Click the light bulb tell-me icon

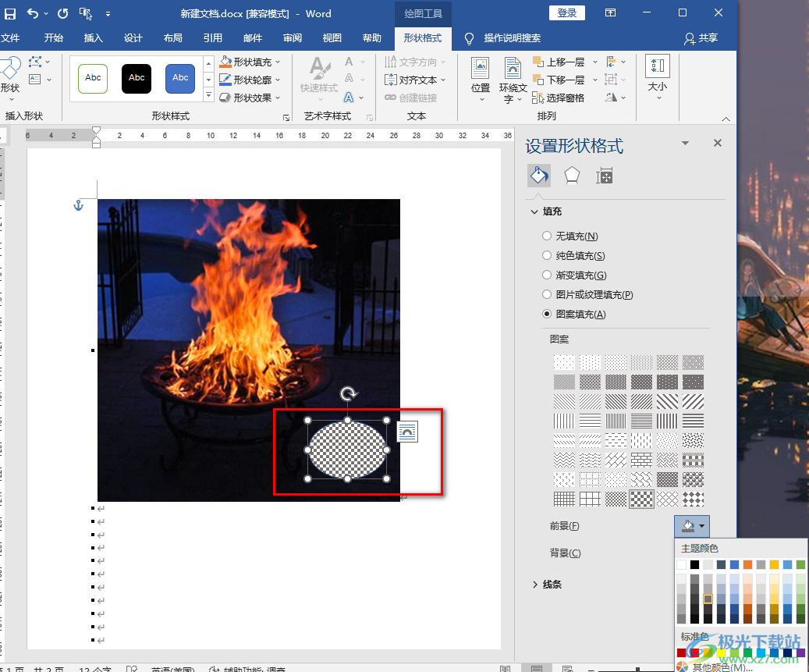click(x=469, y=38)
